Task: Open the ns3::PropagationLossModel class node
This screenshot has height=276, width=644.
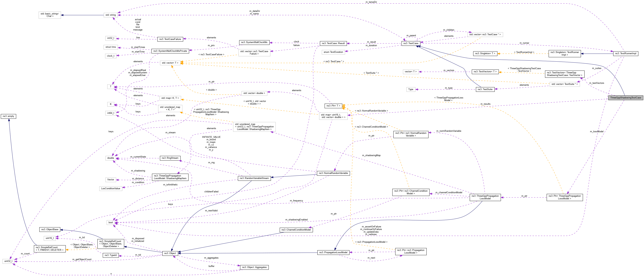Action: (x=333, y=252)
